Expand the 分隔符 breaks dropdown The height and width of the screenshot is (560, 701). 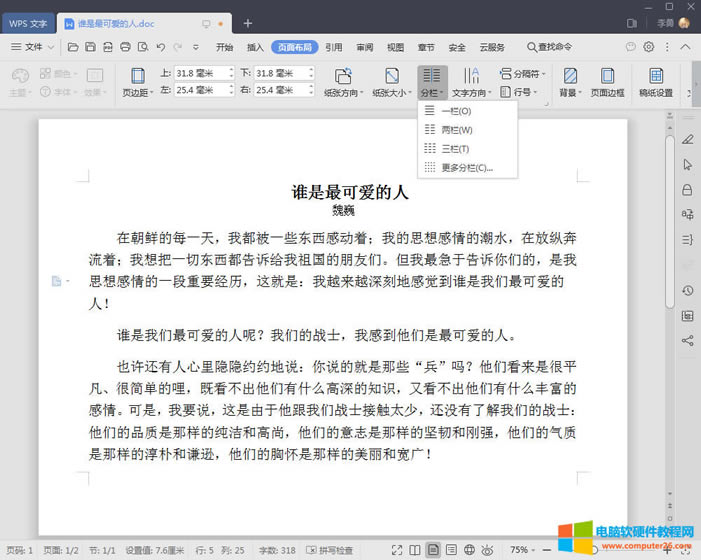click(524, 73)
